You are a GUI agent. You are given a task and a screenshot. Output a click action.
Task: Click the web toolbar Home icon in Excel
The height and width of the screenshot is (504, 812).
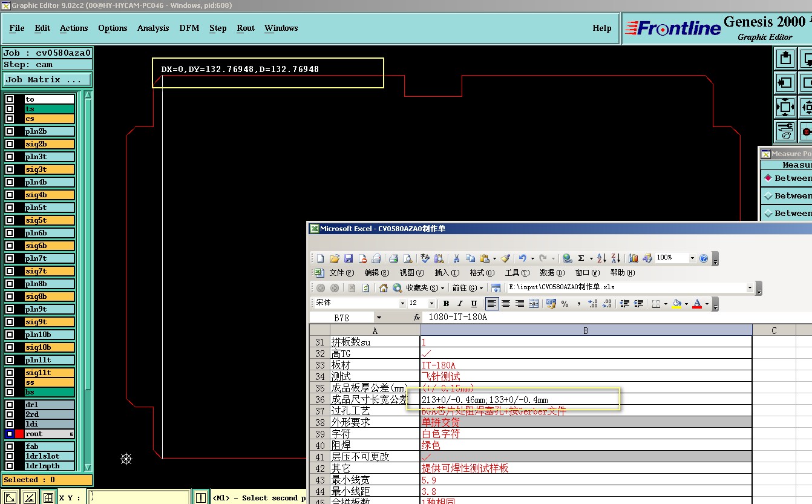(383, 288)
